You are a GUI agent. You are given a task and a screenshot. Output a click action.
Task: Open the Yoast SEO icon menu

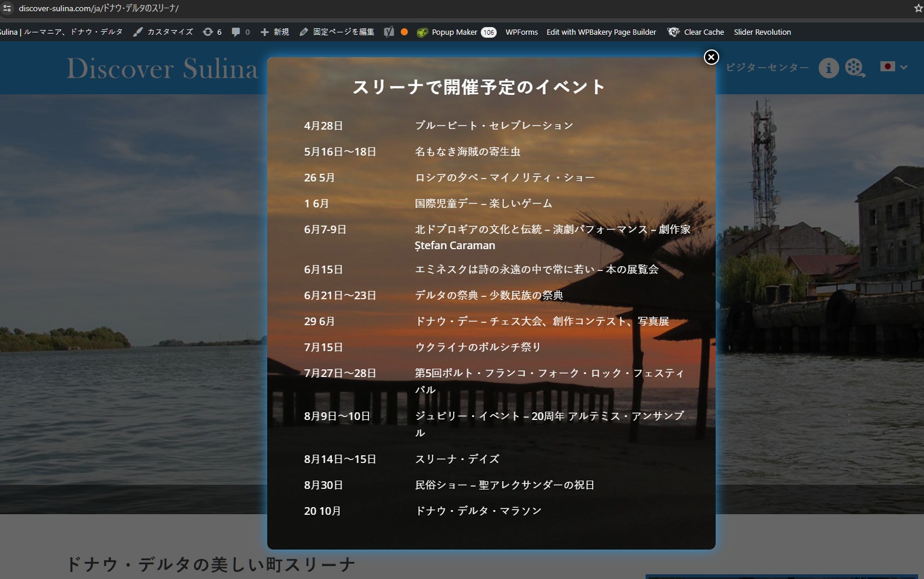(389, 32)
